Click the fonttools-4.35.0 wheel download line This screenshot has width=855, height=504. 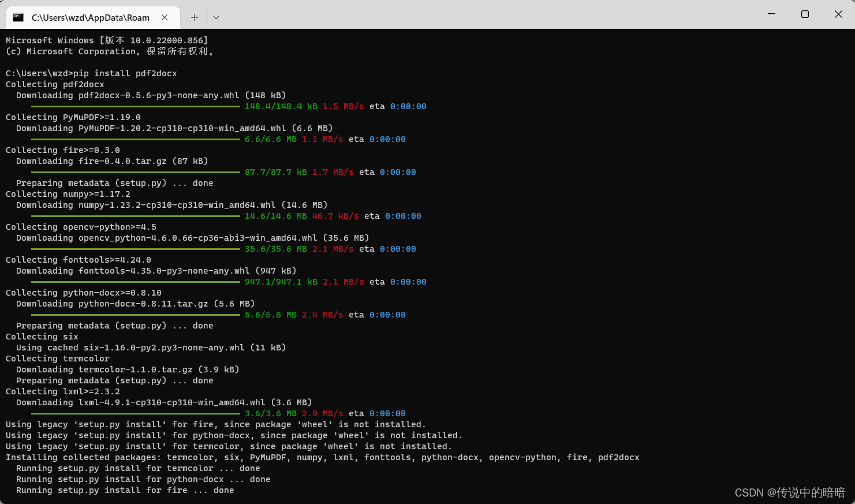tap(156, 271)
